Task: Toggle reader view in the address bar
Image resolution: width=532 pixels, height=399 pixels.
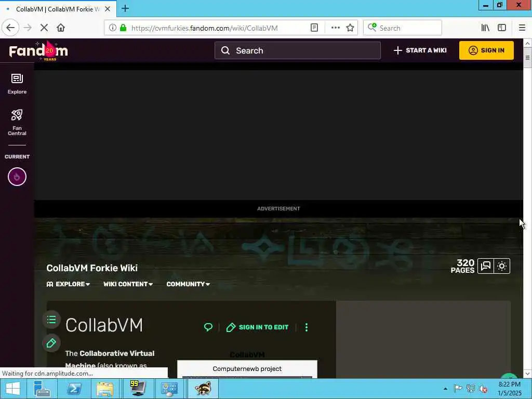Action: (x=314, y=28)
